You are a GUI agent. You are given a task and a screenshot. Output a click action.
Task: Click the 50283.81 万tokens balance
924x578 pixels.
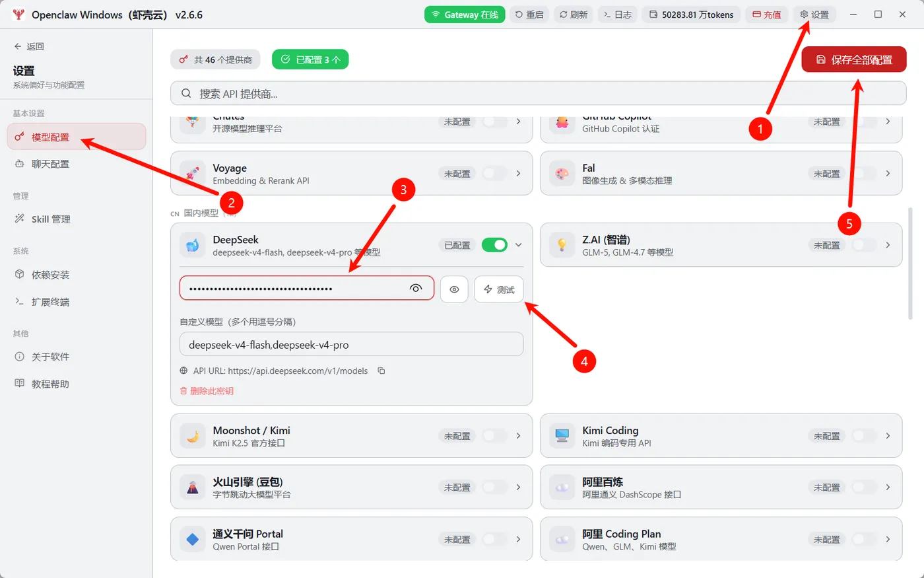691,15
